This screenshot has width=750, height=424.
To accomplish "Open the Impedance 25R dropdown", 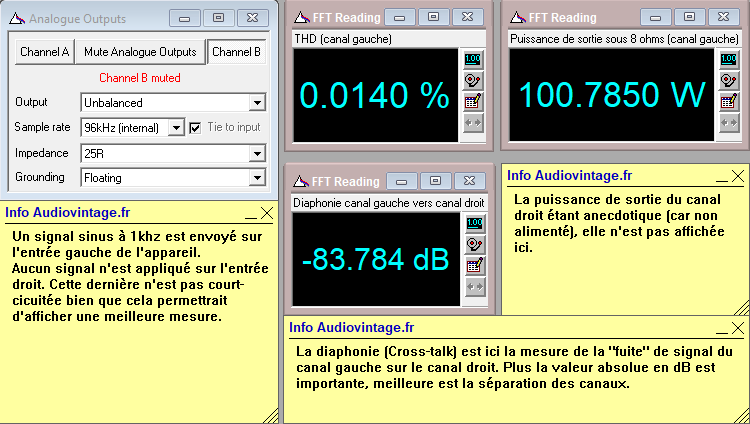I will 257,154.
